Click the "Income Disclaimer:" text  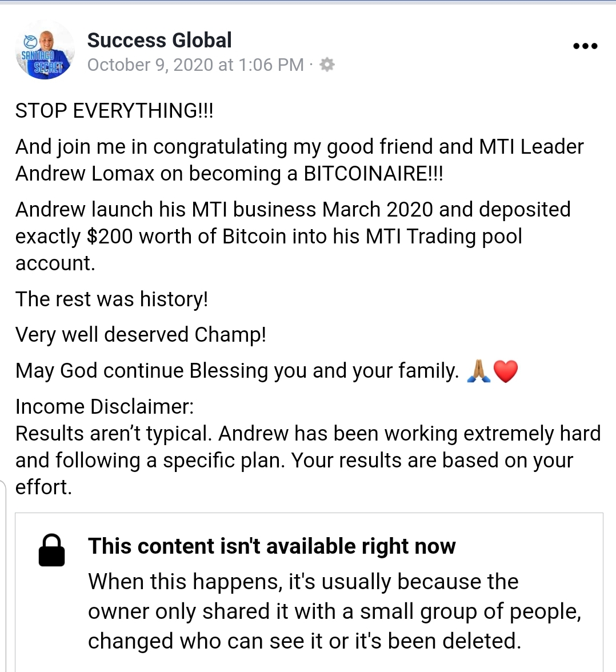pos(105,407)
